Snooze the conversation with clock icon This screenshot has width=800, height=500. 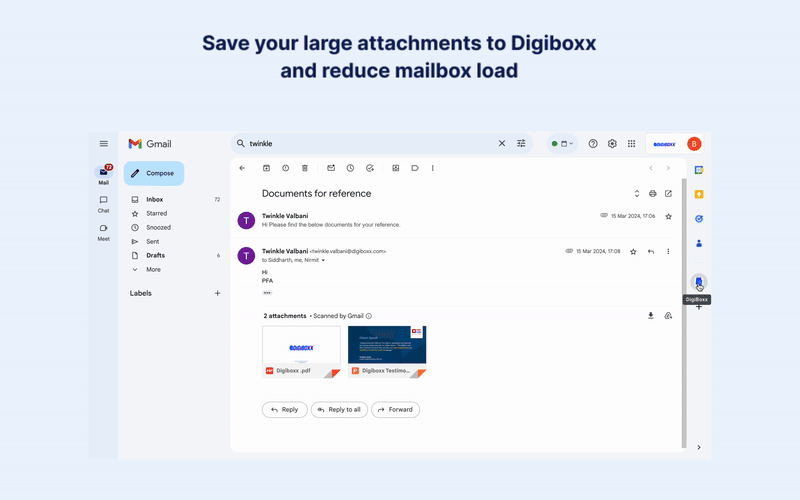[x=351, y=168]
